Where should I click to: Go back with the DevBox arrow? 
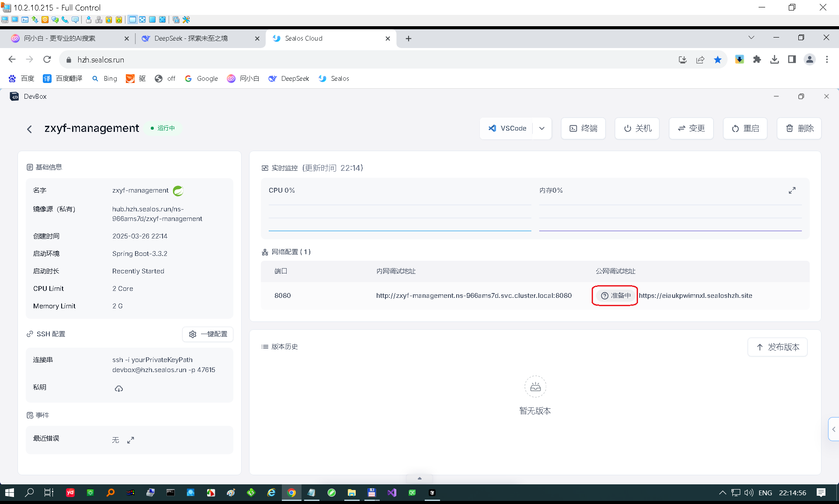[x=29, y=129]
